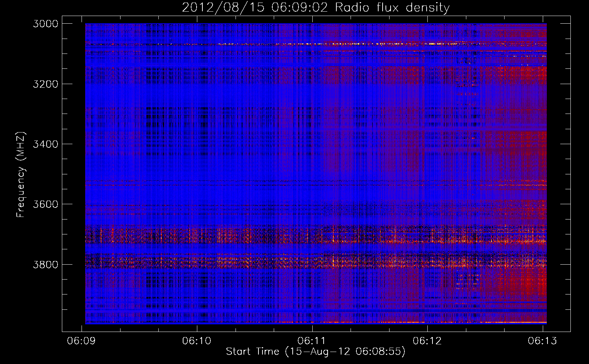Screen dimensions: 589x364
Task: Click the plot title '2012/08/15 06:09:02 Radio flux density'
Action: click(x=316, y=8)
